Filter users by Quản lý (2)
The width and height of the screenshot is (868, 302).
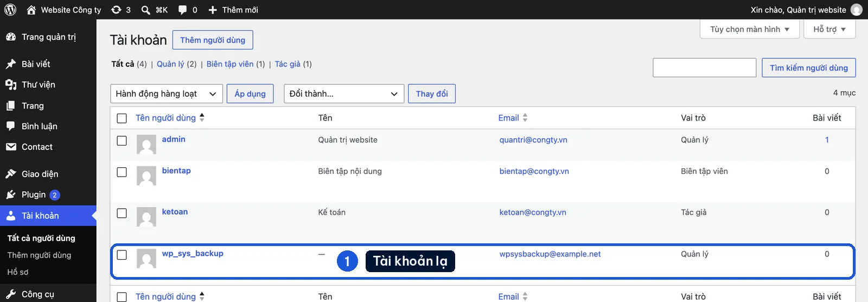tap(177, 64)
